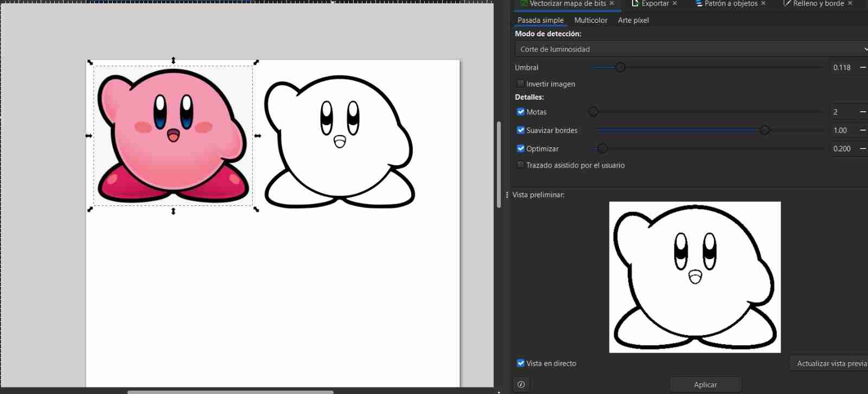Click the Kirby trace preview thumbnail
The height and width of the screenshot is (394, 868).
695,277
